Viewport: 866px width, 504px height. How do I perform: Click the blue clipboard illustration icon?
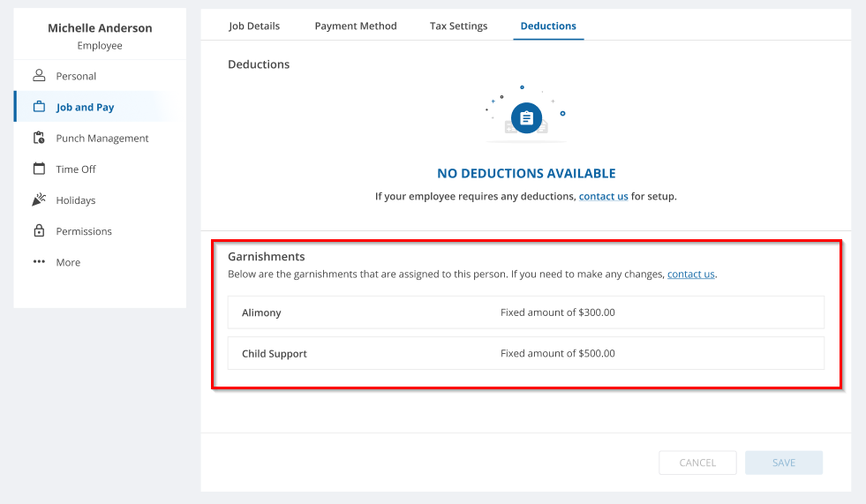526,117
